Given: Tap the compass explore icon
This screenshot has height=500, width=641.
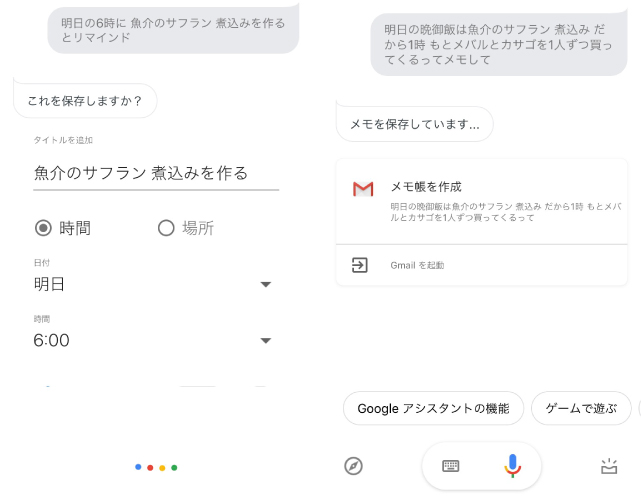Looking at the screenshot, I should [x=353, y=466].
